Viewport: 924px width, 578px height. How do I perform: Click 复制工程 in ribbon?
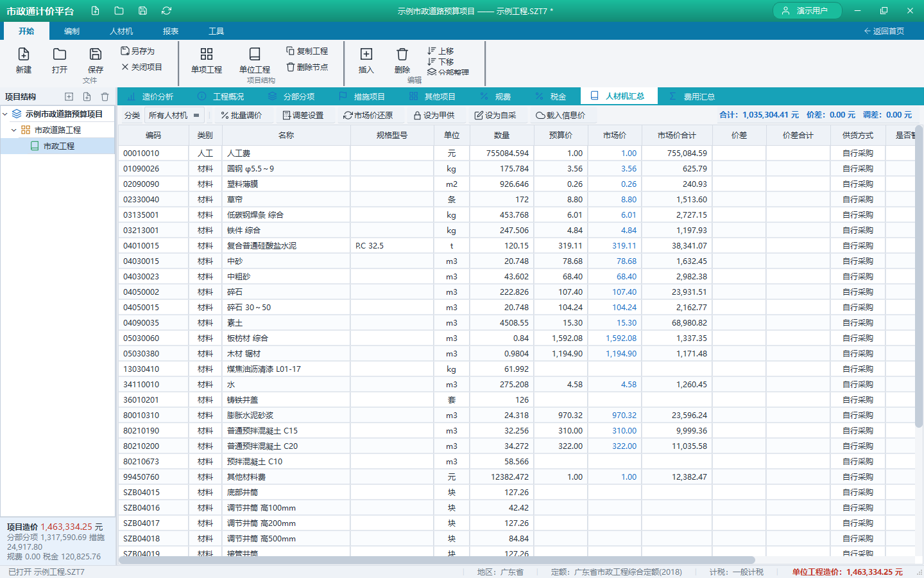click(307, 51)
